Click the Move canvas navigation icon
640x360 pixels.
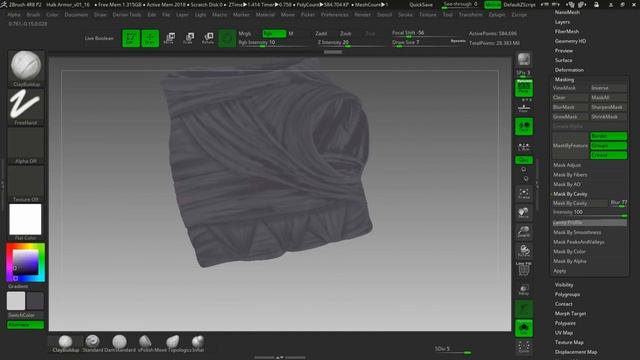(x=524, y=213)
